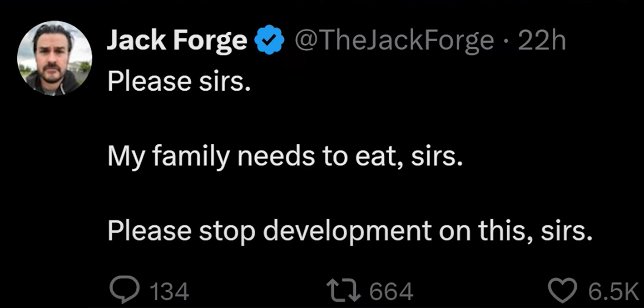
Task: Click the 134 replies count
Action: point(169,291)
